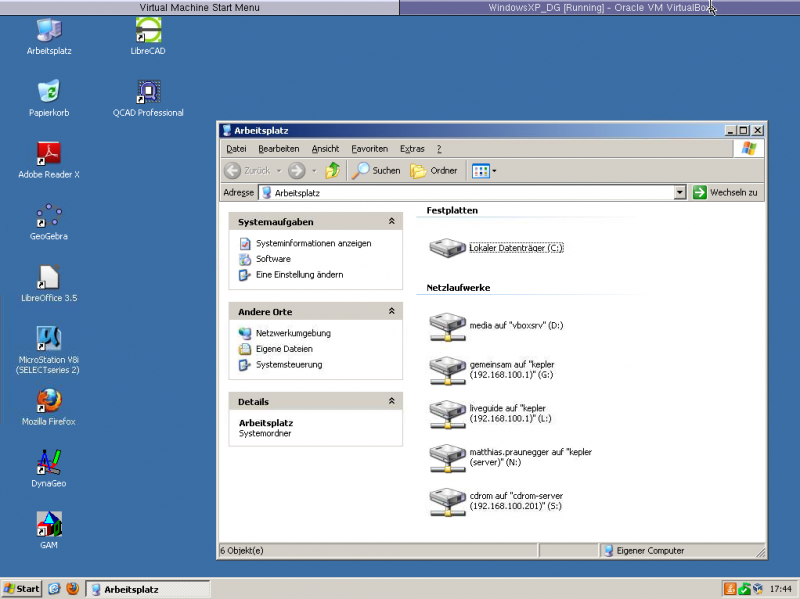Open the Software task link
Viewport: 800px width, 599px height.
(273, 259)
